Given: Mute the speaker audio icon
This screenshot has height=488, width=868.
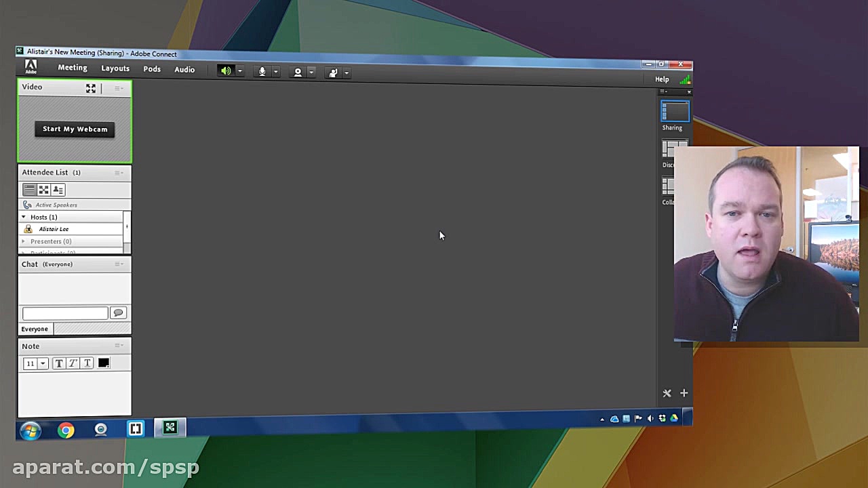Looking at the screenshot, I should [226, 71].
